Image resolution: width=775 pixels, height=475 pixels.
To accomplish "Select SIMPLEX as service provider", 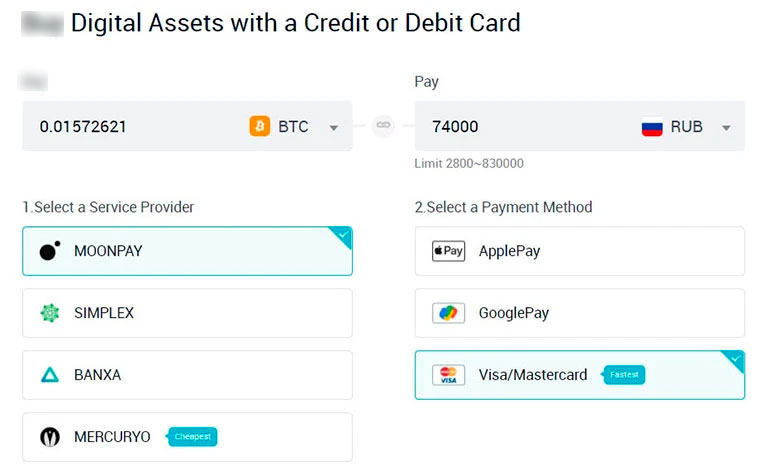I will [187, 313].
